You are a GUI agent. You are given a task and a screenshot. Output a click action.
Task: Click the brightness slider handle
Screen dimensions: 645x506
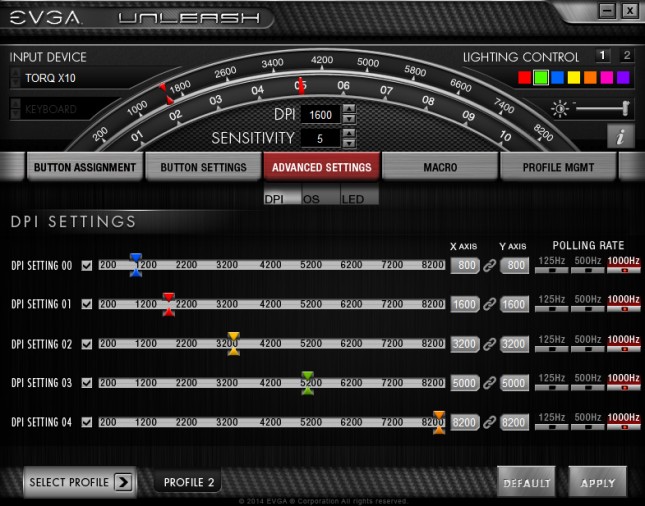click(626, 108)
